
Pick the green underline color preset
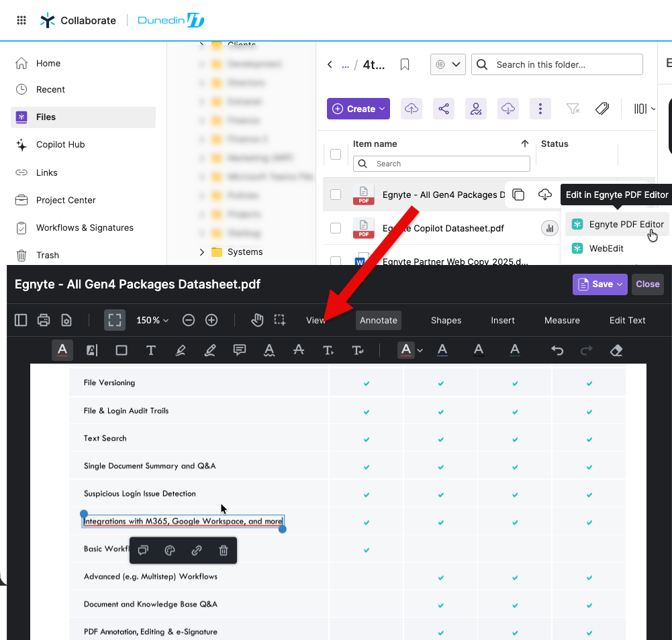[515, 350]
